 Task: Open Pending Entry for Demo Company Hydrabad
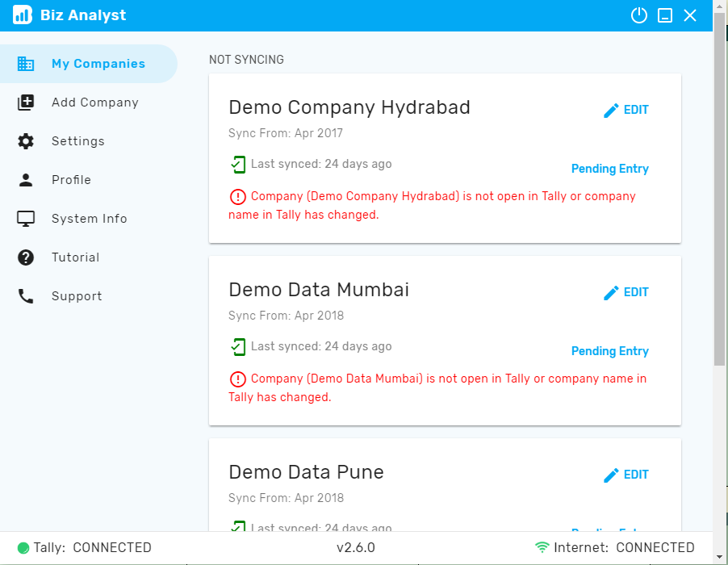(x=609, y=169)
